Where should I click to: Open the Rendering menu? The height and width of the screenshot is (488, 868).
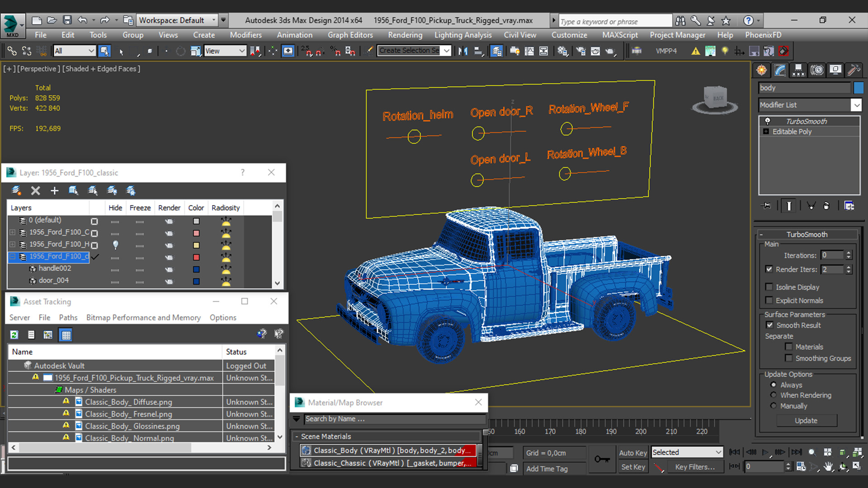click(x=405, y=35)
